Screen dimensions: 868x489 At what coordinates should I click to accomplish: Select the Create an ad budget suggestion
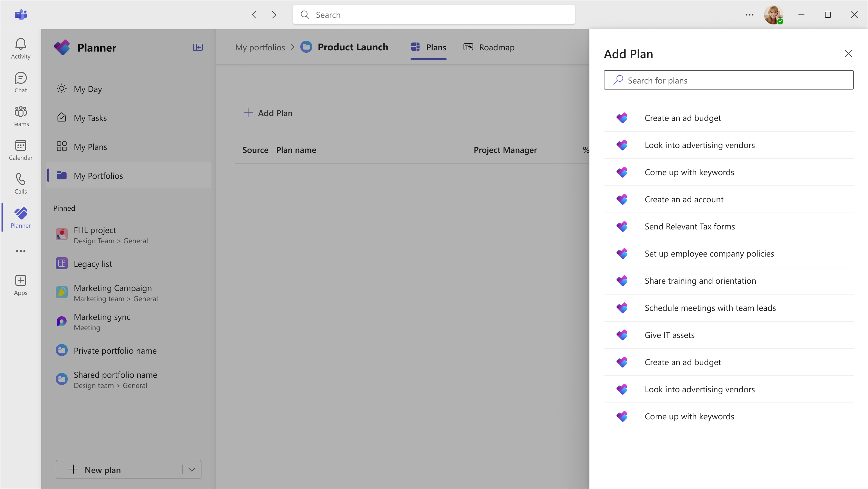pyautogui.click(x=683, y=118)
